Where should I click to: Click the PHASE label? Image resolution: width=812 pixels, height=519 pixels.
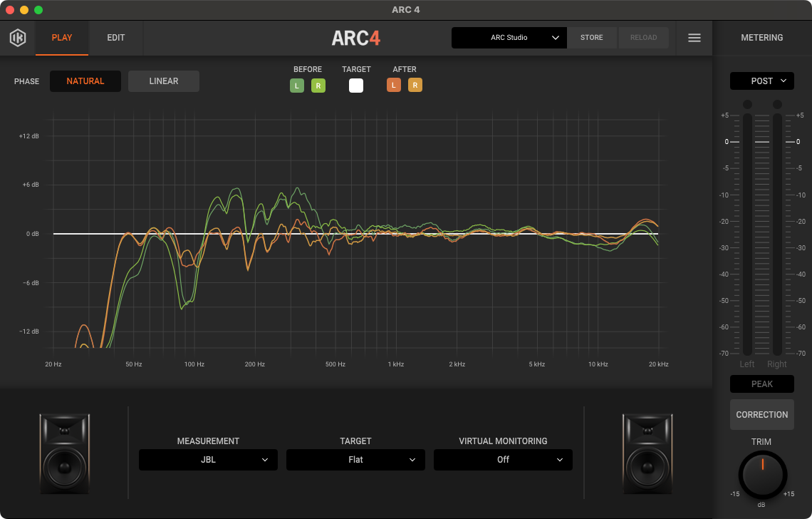[x=26, y=81]
